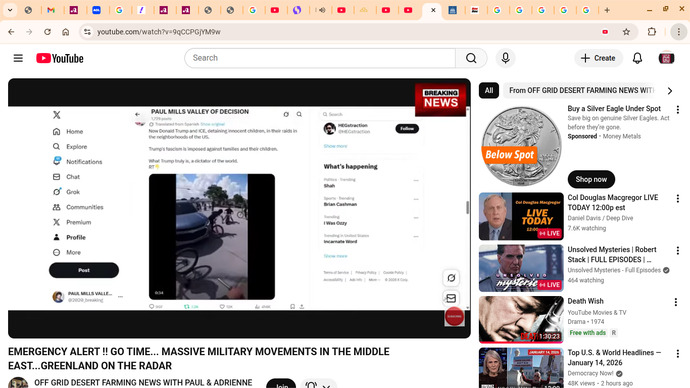Image resolution: width=690 pixels, height=388 pixels.
Task: Open YouTube notifications bell
Action: pyautogui.click(x=637, y=58)
